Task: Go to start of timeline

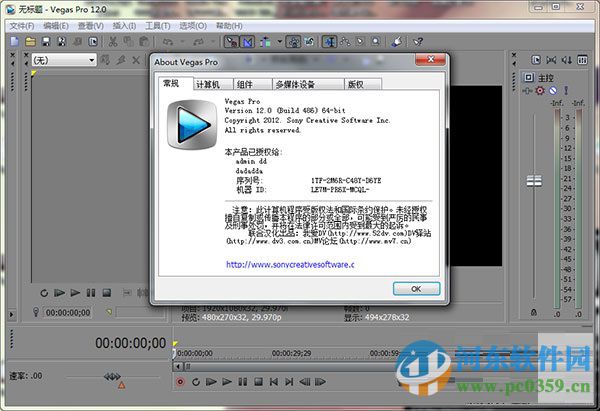Action: click(x=274, y=382)
